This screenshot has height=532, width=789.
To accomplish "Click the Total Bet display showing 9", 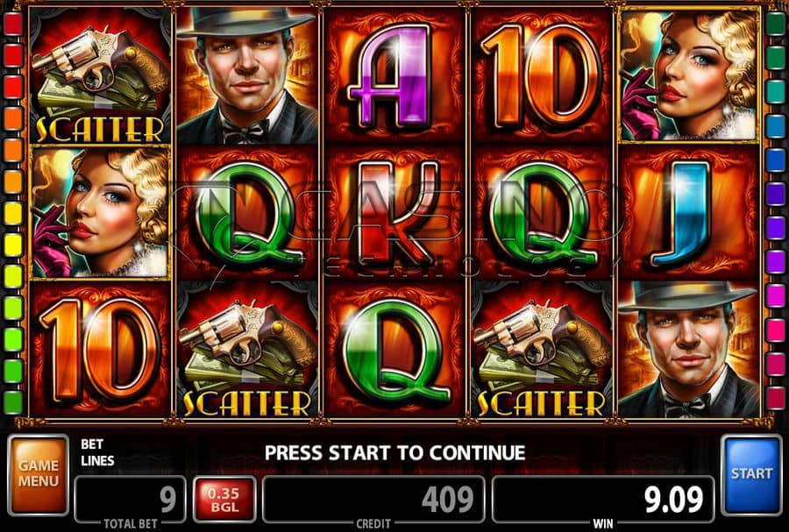I will pyautogui.click(x=131, y=500).
